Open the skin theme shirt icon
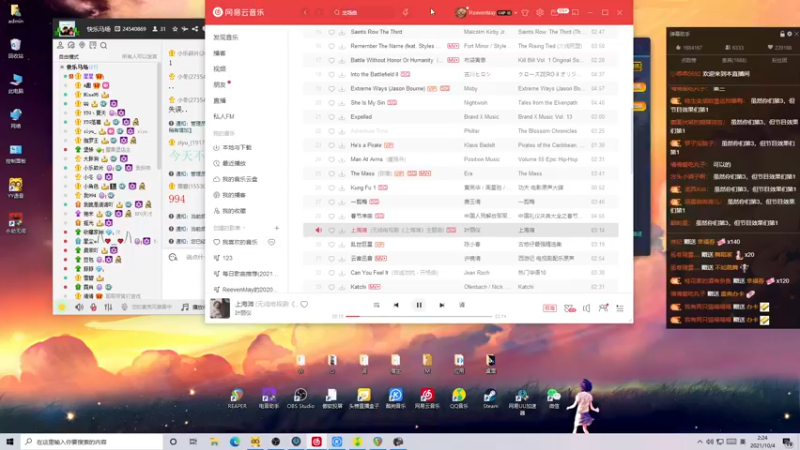This screenshot has height=450, width=800. (x=525, y=12)
